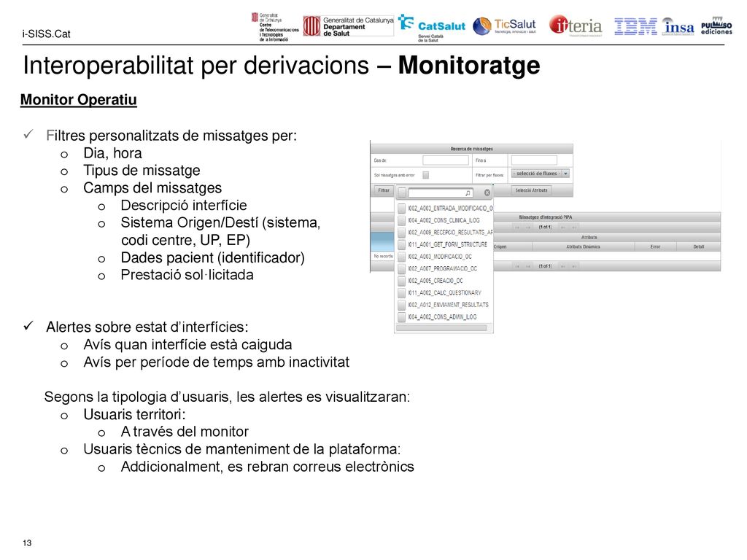
Task: Click the 'i-SISS.Cat' header text
Action: click(46, 34)
